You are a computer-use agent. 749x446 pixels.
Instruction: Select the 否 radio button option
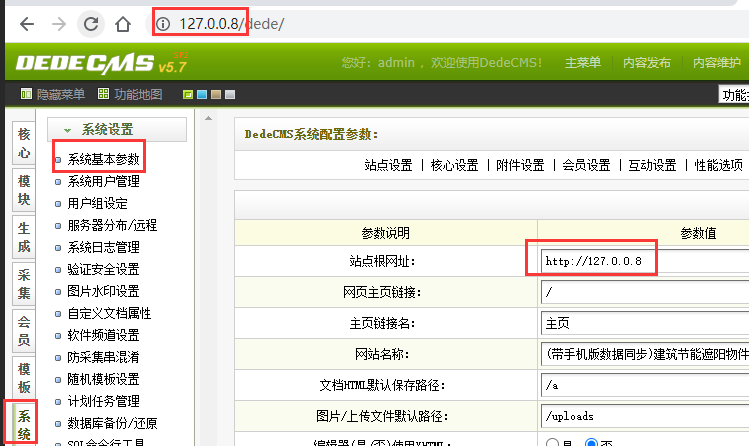[592, 443]
